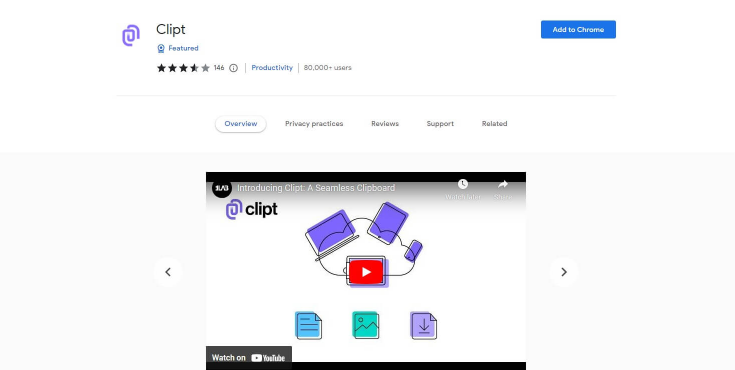This screenshot has width=735, height=370.
Task: Click the blue document icon in video
Action: (308, 325)
